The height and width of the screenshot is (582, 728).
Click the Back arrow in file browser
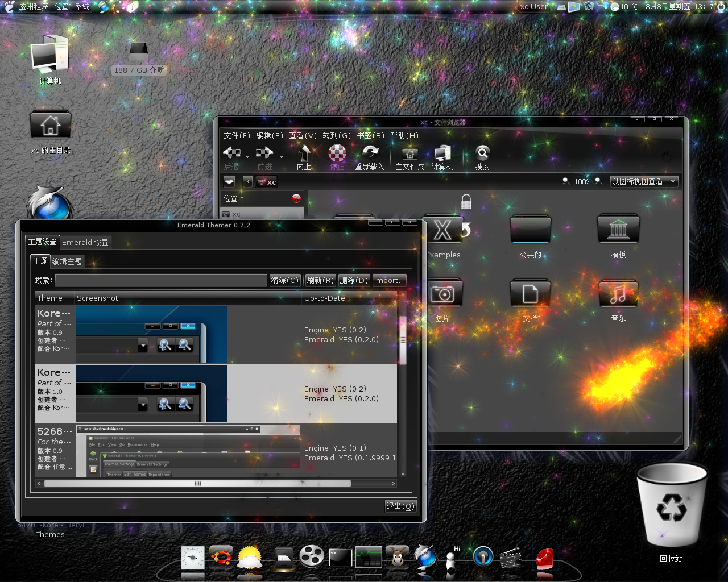coord(231,153)
